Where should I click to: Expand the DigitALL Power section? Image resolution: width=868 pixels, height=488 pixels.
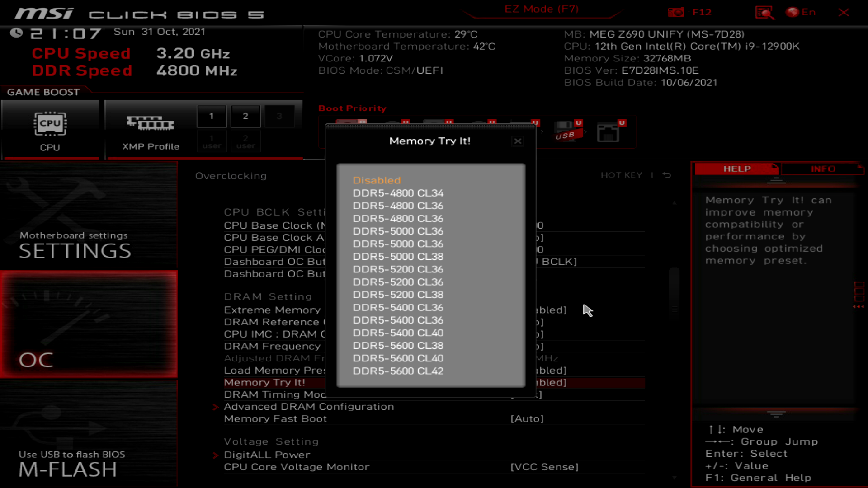coord(267,455)
